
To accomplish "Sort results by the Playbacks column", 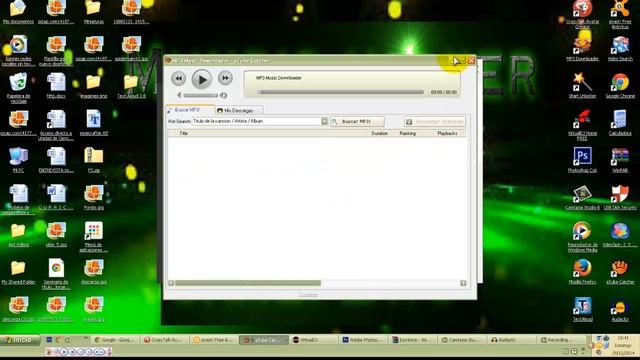I will [447, 133].
